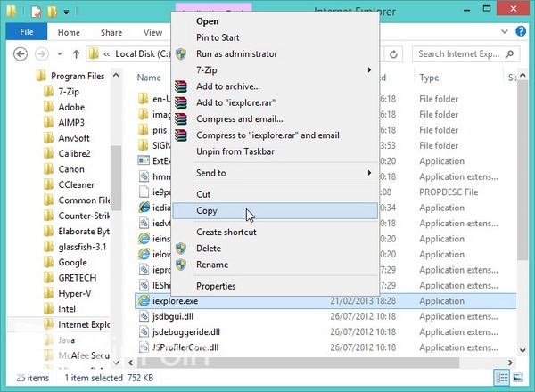Switch to the View ribbon tab
The height and width of the screenshot is (392, 535).
152,33
